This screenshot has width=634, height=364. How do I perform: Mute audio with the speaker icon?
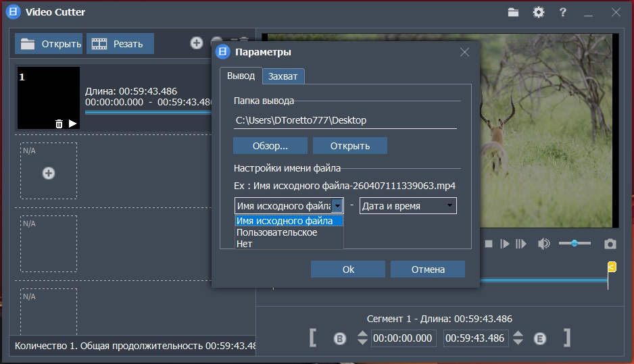(544, 244)
